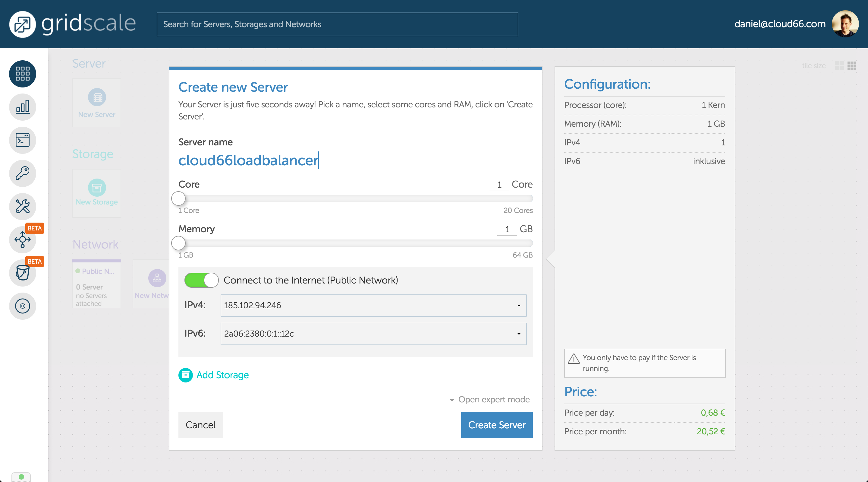Open the terminal console sidebar icon
This screenshot has height=482, width=868.
coord(23,140)
